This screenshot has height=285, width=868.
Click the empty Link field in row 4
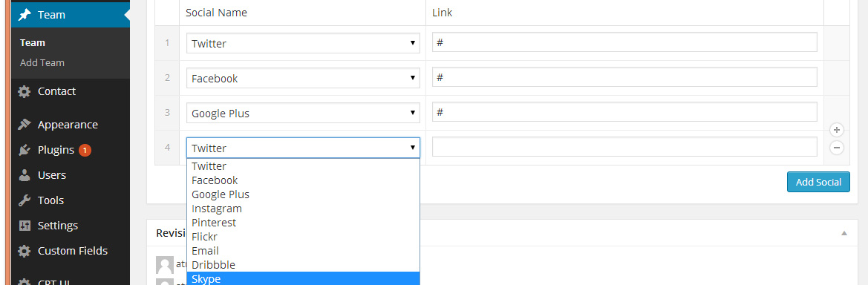pyautogui.click(x=624, y=147)
